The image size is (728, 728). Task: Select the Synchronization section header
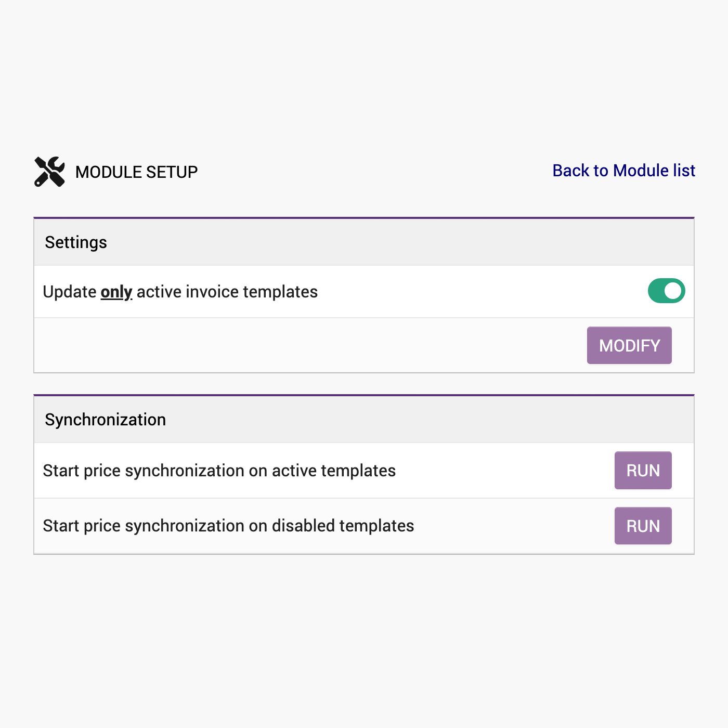pos(105,420)
